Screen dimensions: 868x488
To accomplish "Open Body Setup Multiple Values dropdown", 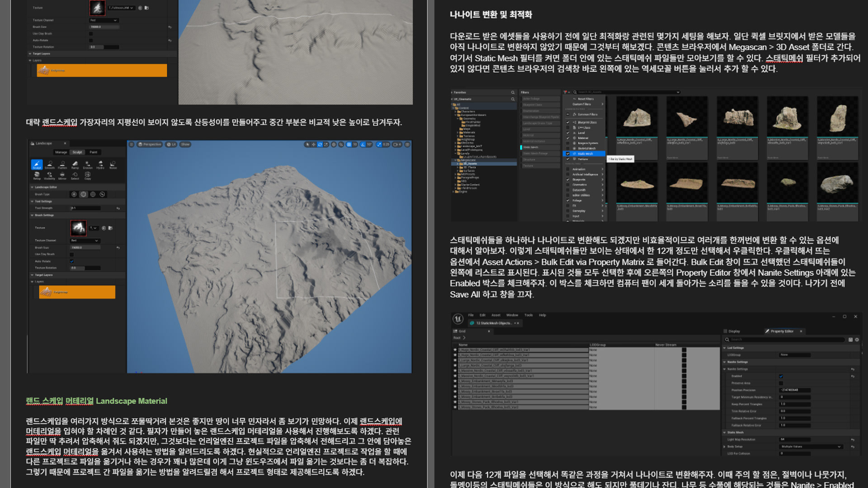I will coord(811,446).
